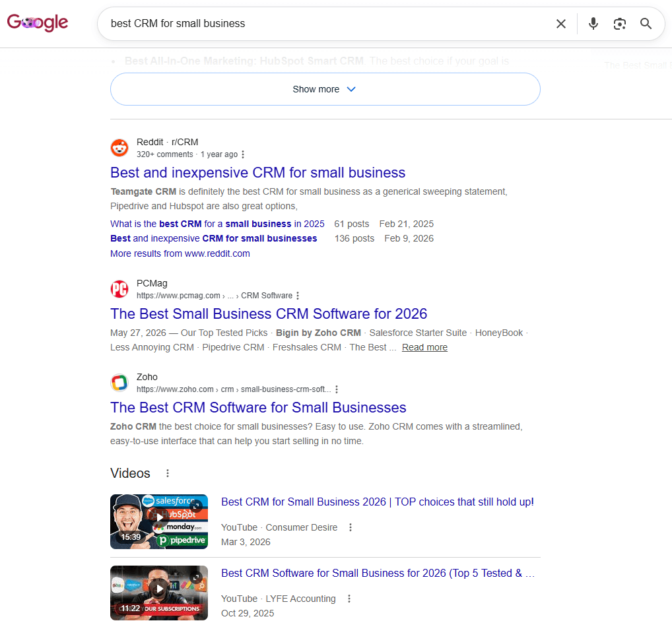Open 'Best CRM Software for Small Business for 2026' video

pyautogui.click(x=378, y=573)
